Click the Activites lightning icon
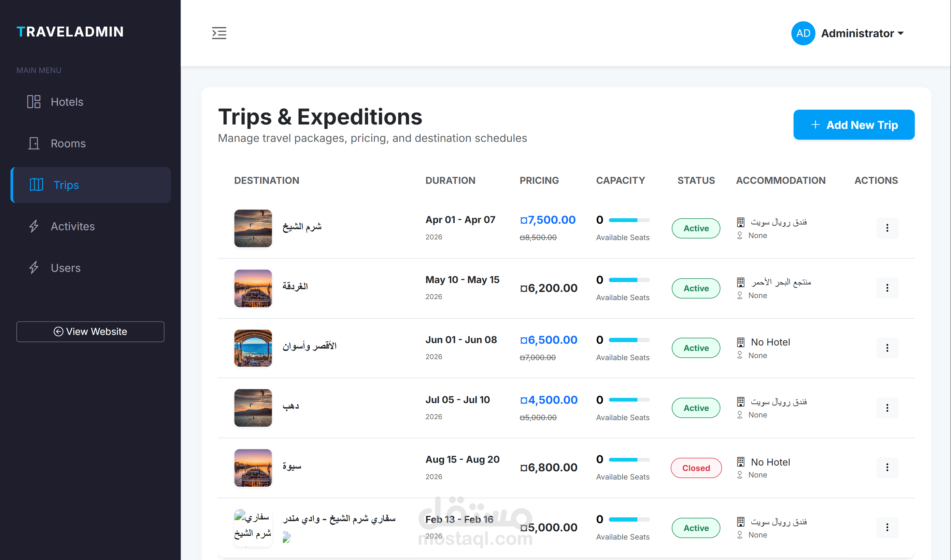951x560 pixels. [33, 226]
